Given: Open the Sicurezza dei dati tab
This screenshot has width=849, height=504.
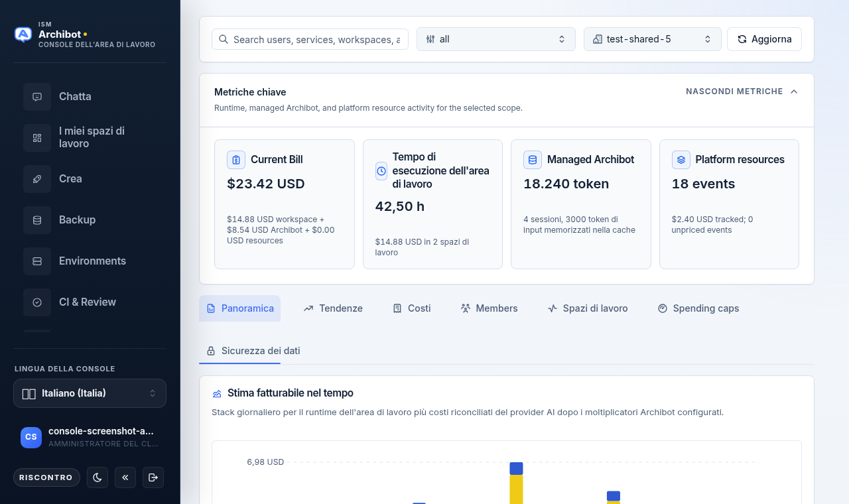Looking at the screenshot, I should [x=253, y=351].
